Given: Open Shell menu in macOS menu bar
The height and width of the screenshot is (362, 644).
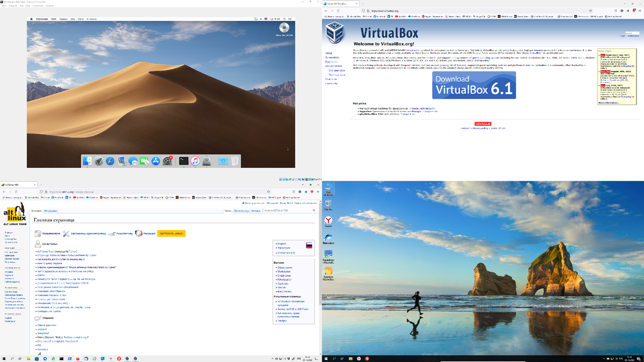Looking at the screenshot, I should [x=54, y=19].
